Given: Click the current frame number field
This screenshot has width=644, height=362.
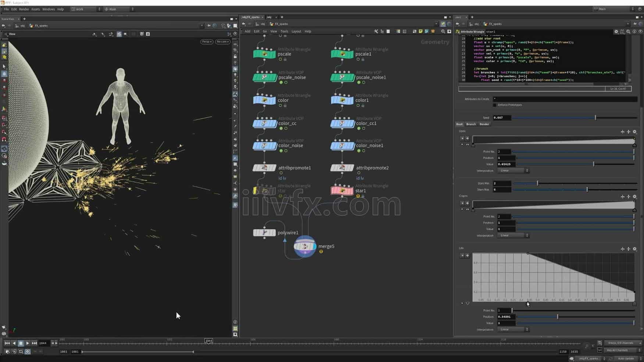Looking at the screenshot, I should [44, 343].
